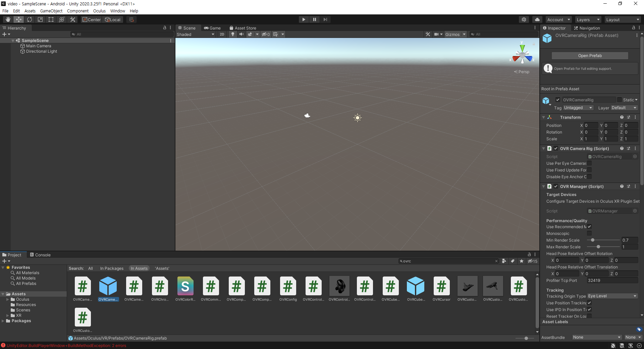Open the GameObject menu
Screen dimensions: 644x349
pos(51,11)
